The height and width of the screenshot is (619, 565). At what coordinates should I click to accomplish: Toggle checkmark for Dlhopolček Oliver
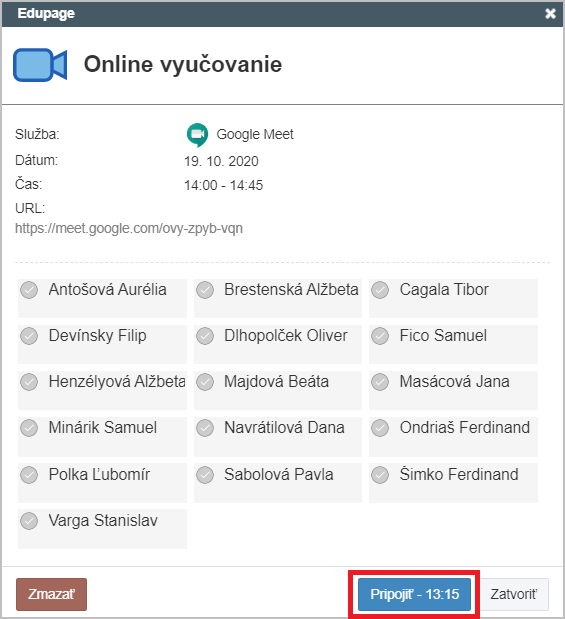pyautogui.click(x=205, y=336)
